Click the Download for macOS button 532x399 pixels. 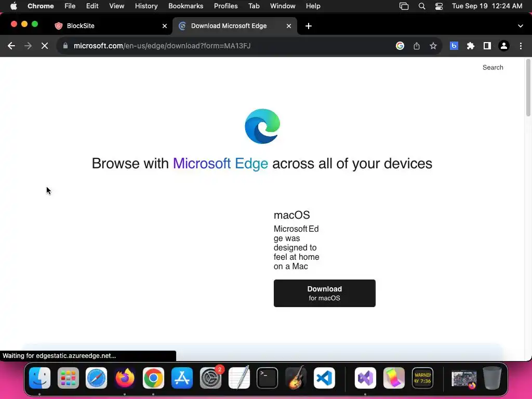click(x=324, y=293)
